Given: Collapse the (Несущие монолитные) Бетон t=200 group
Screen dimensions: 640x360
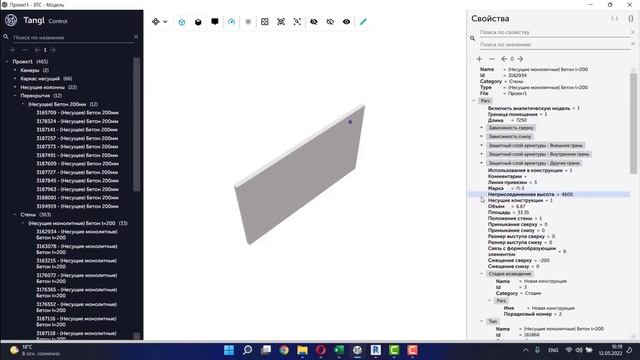Looking at the screenshot, I should tap(23, 223).
